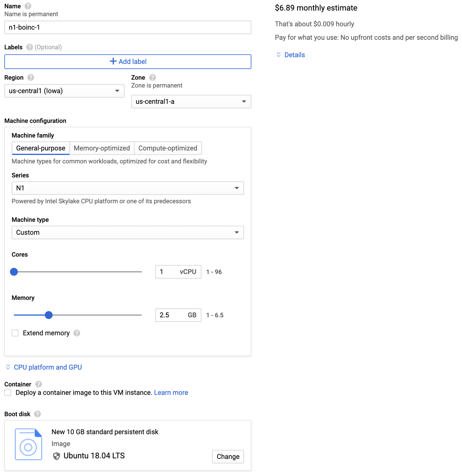Click the Boot disk help icon
The height and width of the screenshot is (476, 462).
point(37,414)
